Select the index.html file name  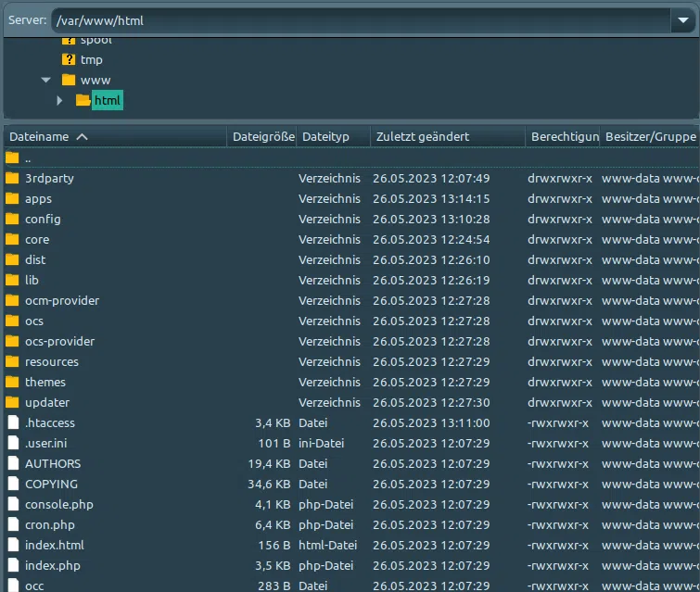pyautogui.click(x=55, y=545)
